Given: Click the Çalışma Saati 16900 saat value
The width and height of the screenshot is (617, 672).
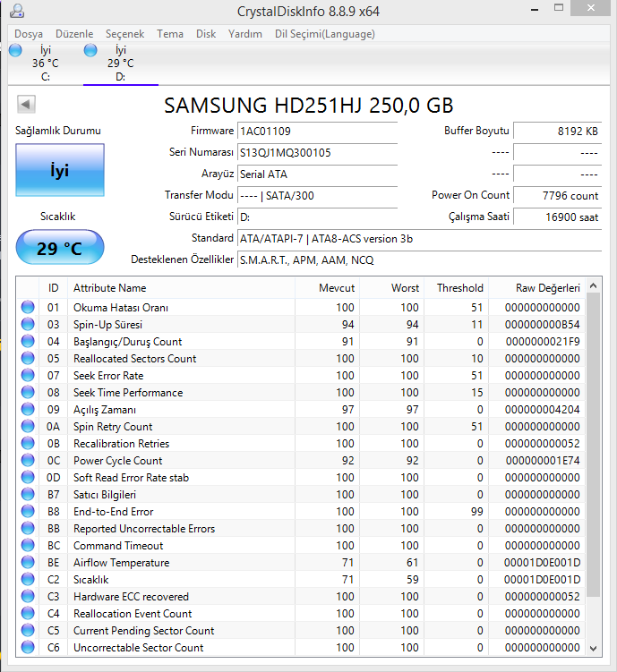Looking at the screenshot, I should (557, 217).
